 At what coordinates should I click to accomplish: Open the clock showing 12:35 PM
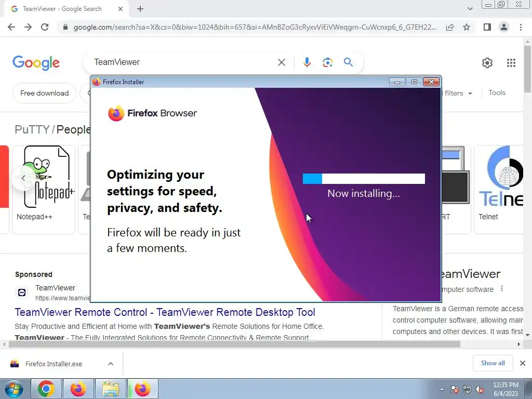coord(506,389)
